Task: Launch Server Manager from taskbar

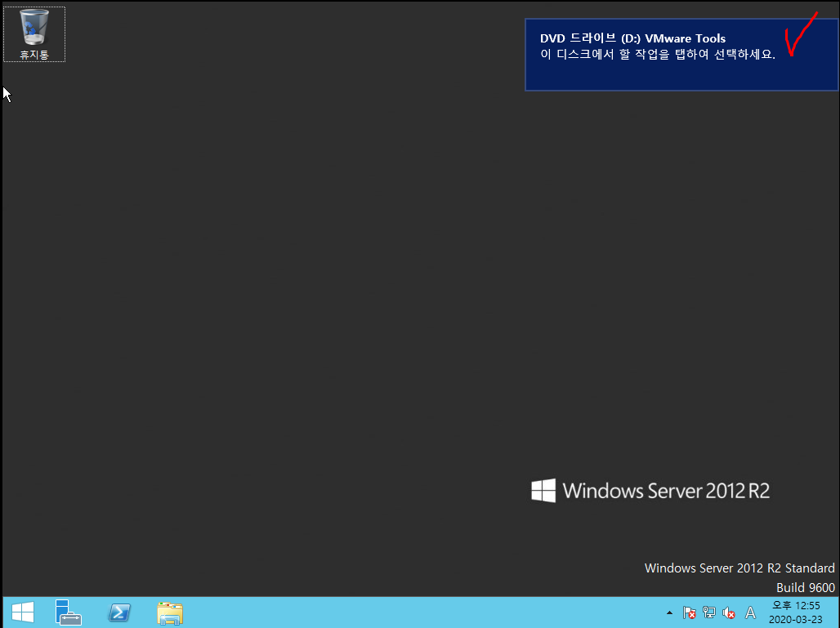Action: [68, 612]
